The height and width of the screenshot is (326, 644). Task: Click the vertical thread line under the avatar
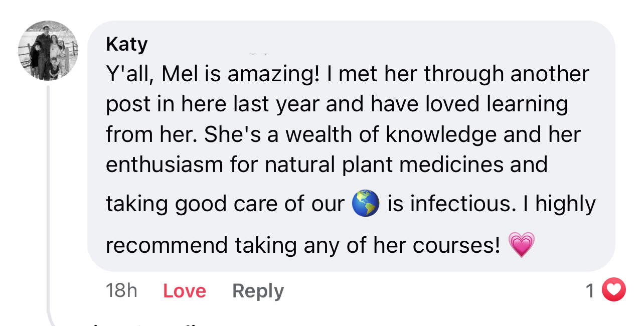click(48, 201)
